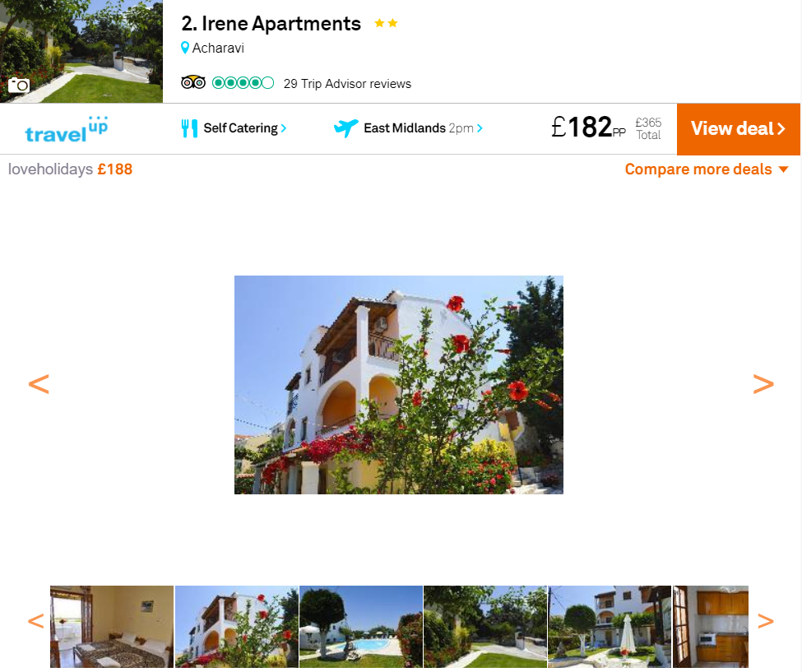The height and width of the screenshot is (672, 802).
Task: Open Irene Apartments hotel title
Action: click(271, 24)
